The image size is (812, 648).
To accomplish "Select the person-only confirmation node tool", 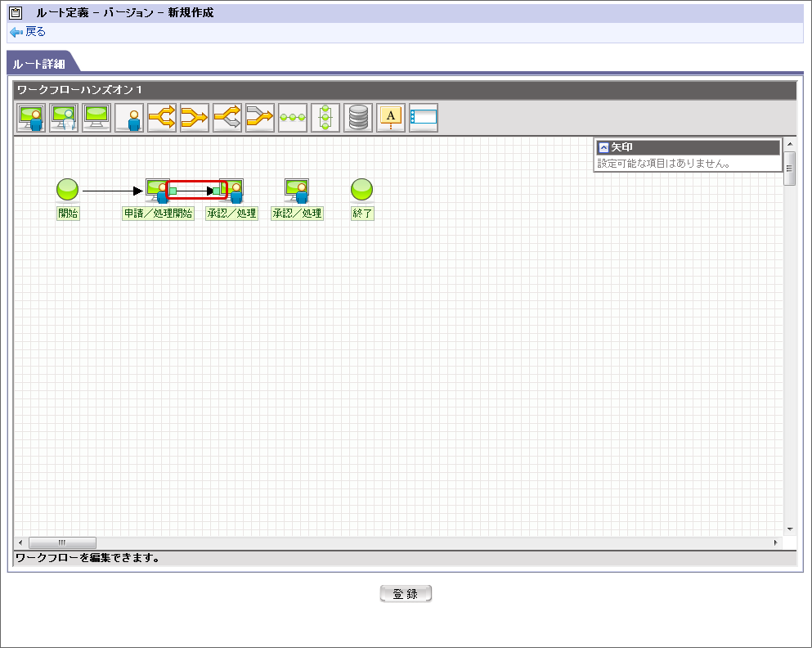I will click(x=129, y=118).
